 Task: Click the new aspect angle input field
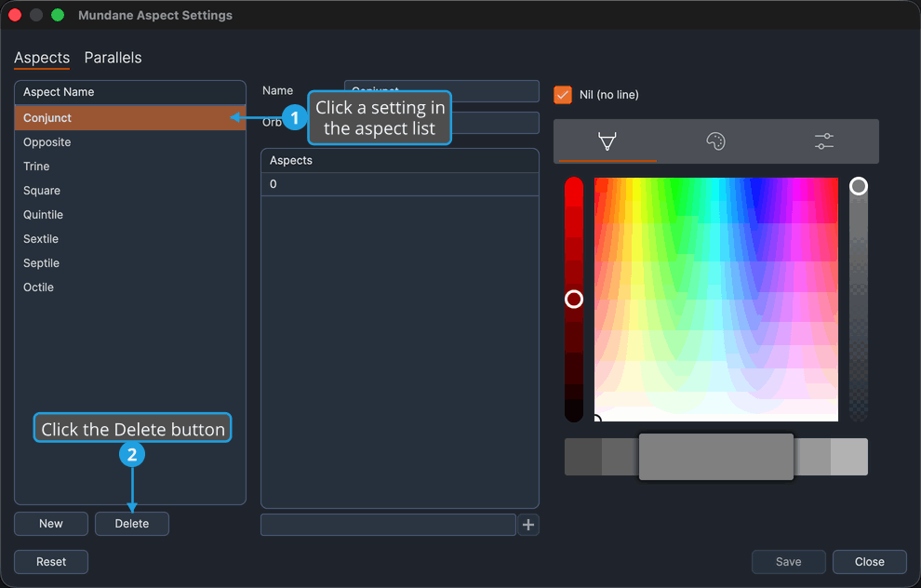pos(388,525)
